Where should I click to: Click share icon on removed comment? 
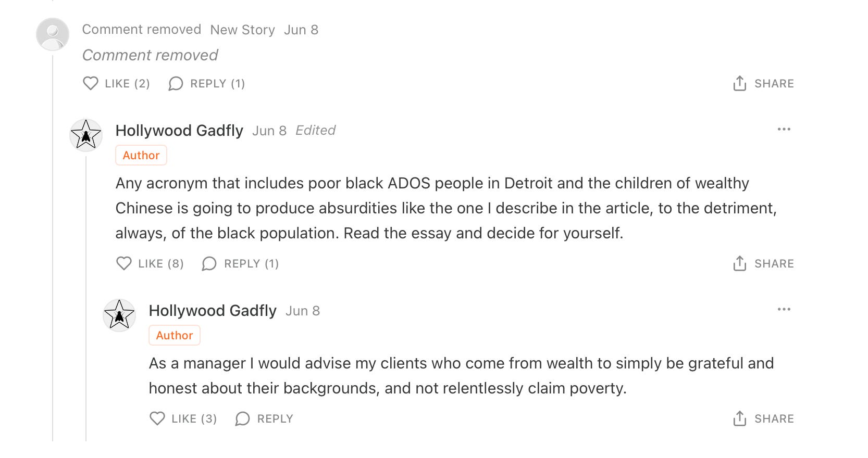739,83
